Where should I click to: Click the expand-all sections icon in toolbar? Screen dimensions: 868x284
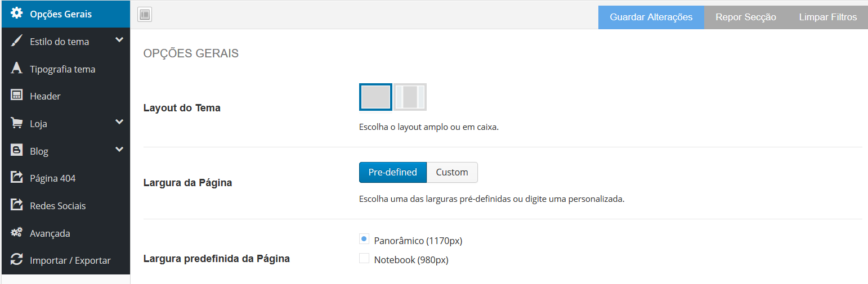145,15
